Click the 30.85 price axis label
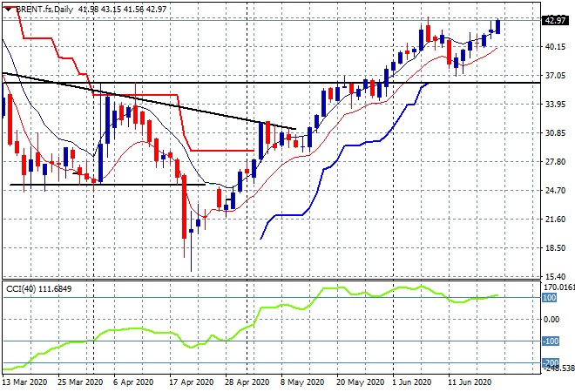The width and height of the screenshot is (575, 392). tap(555, 133)
